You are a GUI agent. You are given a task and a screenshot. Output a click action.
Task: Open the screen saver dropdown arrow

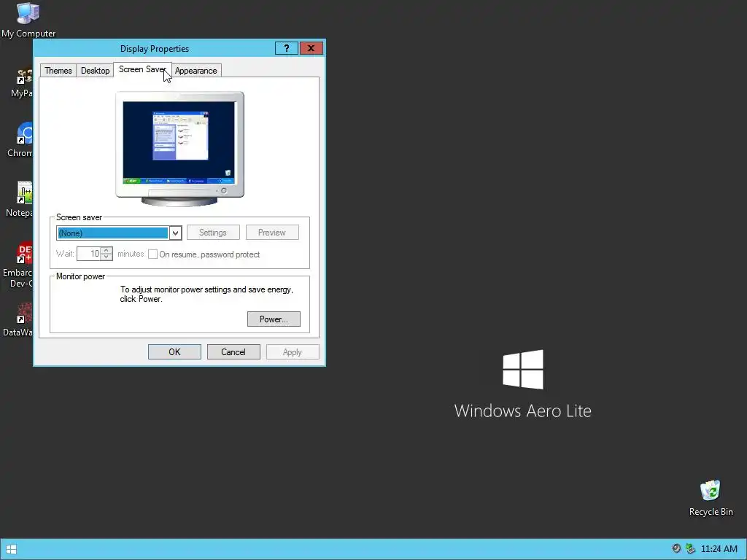pyautogui.click(x=175, y=233)
